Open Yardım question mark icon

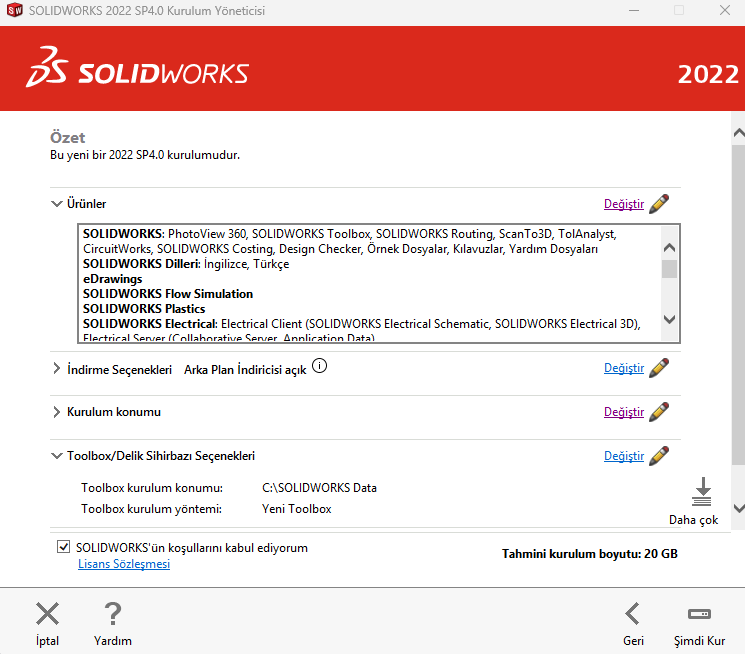(x=113, y=614)
